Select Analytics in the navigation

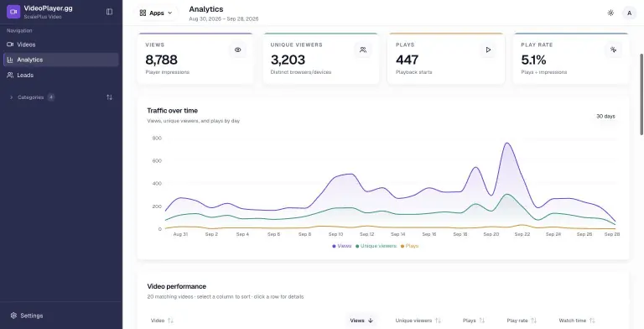[60, 60]
